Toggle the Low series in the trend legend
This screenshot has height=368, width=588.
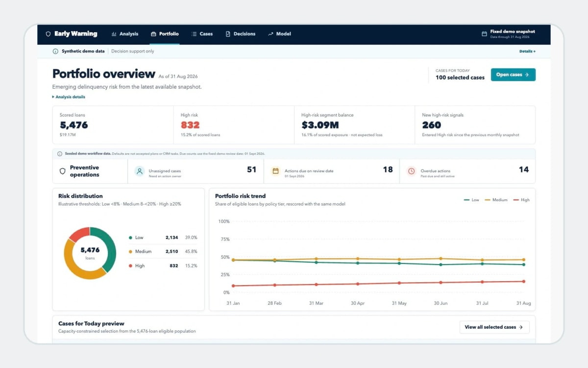tap(471, 200)
